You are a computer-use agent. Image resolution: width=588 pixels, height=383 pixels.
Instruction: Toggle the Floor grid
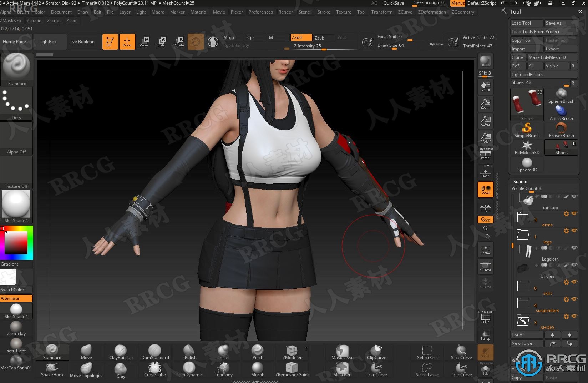coord(485,172)
